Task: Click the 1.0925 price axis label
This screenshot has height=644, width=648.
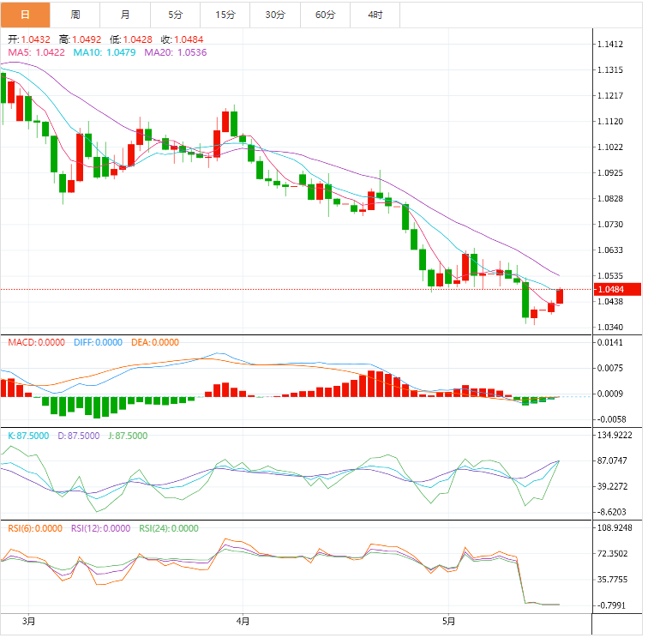Action: [610, 172]
